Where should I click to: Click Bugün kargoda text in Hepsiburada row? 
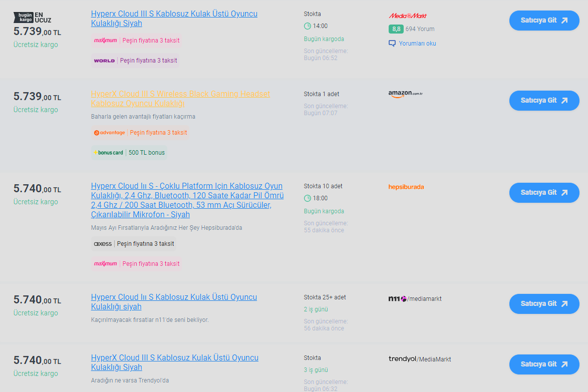pos(324,211)
